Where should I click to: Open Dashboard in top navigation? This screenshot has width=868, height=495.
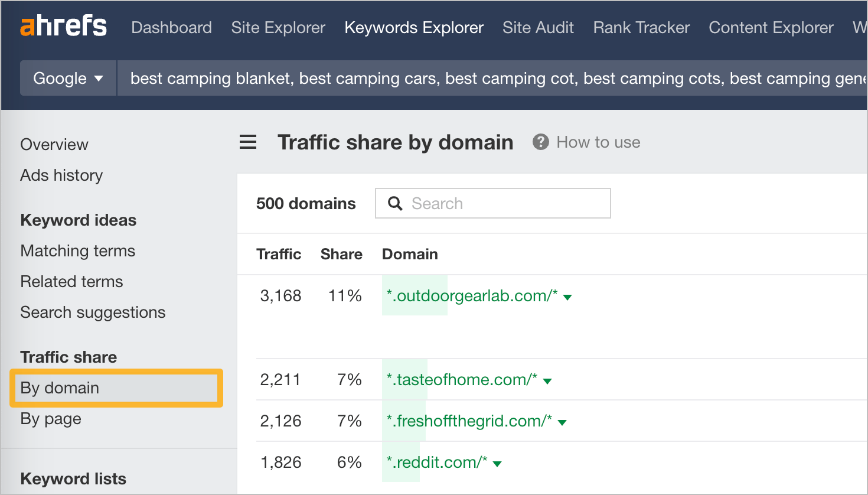(x=171, y=27)
